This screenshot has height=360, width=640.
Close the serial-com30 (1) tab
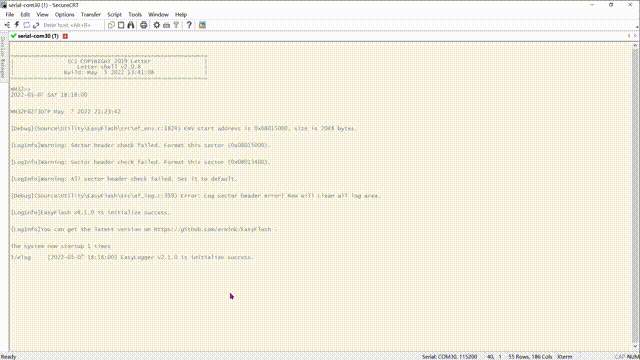click(x=65, y=36)
